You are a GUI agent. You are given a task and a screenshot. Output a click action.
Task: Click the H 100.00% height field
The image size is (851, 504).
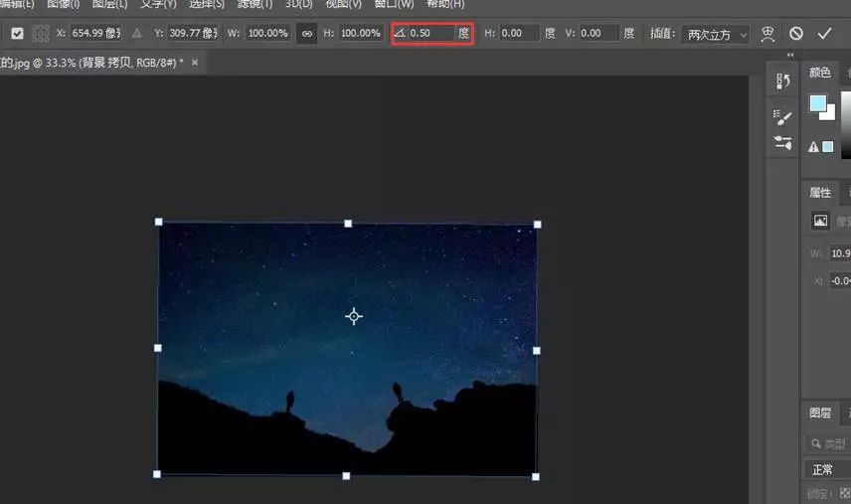pyautogui.click(x=361, y=33)
